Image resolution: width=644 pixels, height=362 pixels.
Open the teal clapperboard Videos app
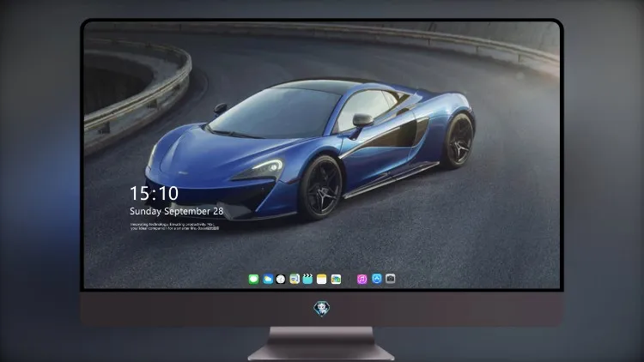[307, 279]
